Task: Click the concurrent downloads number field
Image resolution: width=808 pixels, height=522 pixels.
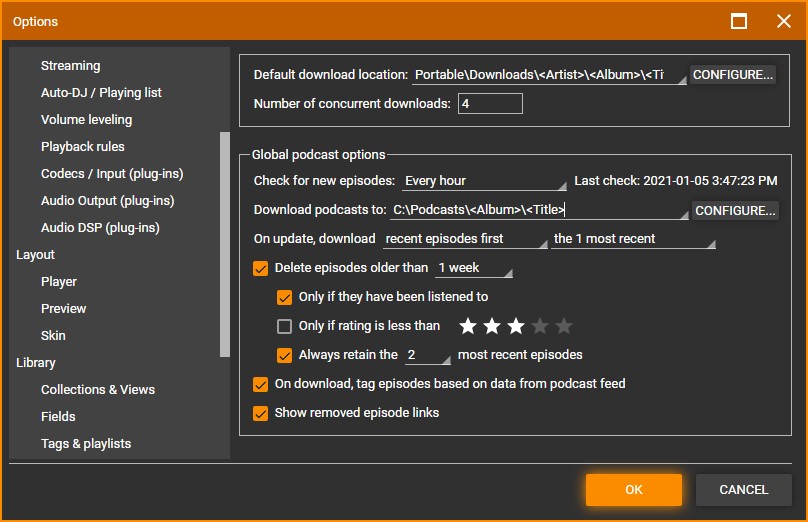Action: (x=490, y=104)
